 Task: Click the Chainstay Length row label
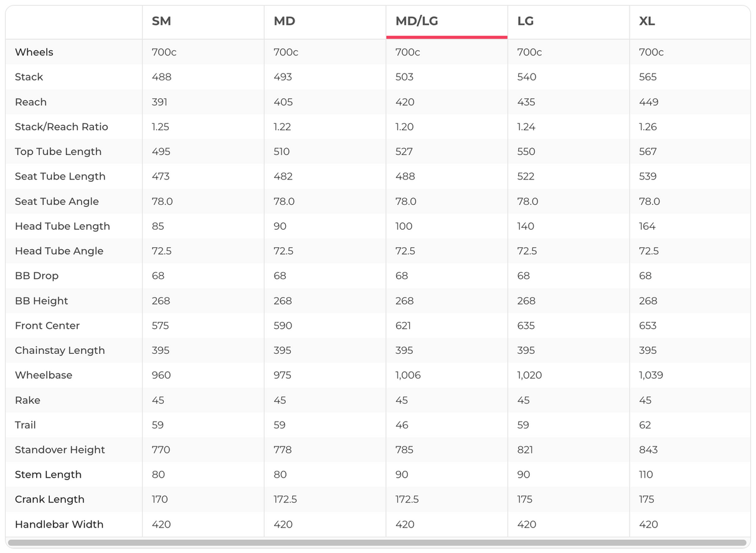[60, 351]
